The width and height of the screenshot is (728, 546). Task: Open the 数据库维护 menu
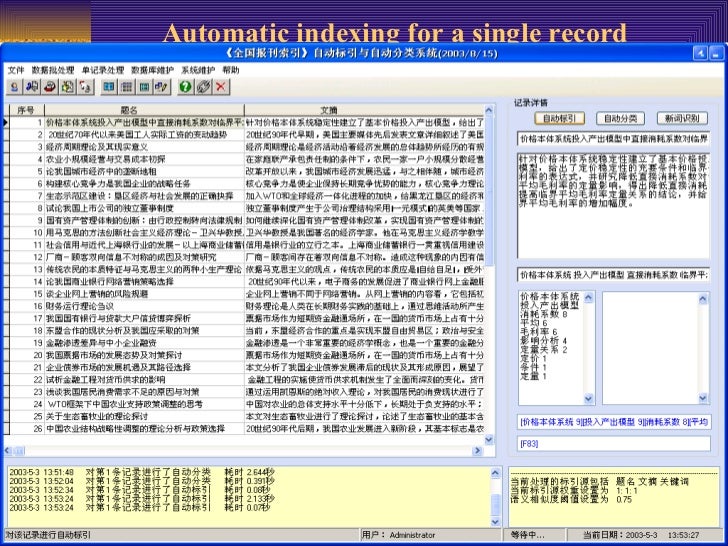[152, 70]
